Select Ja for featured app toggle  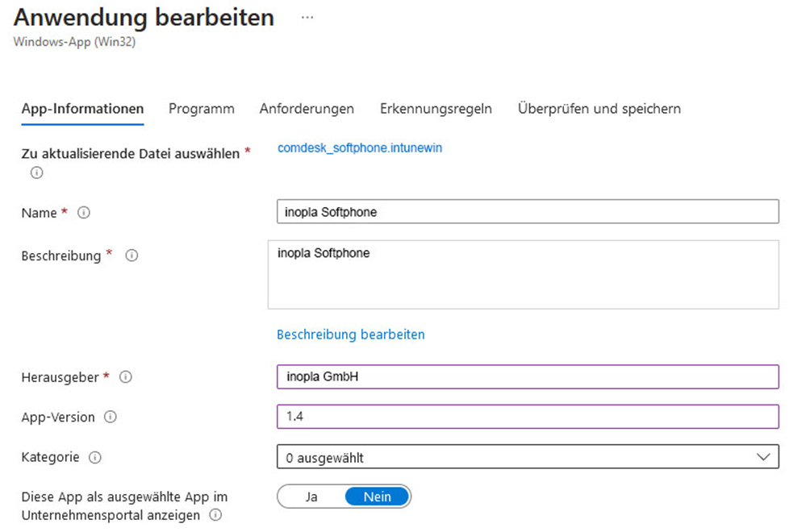click(311, 497)
